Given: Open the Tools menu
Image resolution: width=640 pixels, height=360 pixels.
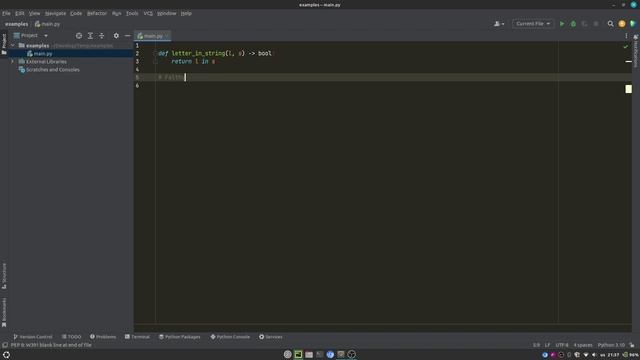Looking at the screenshot, I should coord(132,13).
